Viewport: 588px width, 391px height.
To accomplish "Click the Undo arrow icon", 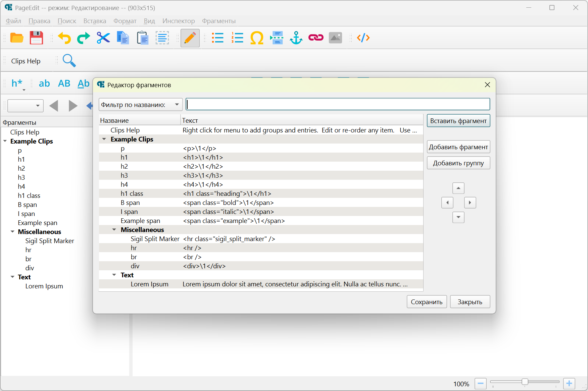I will [64, 38].
